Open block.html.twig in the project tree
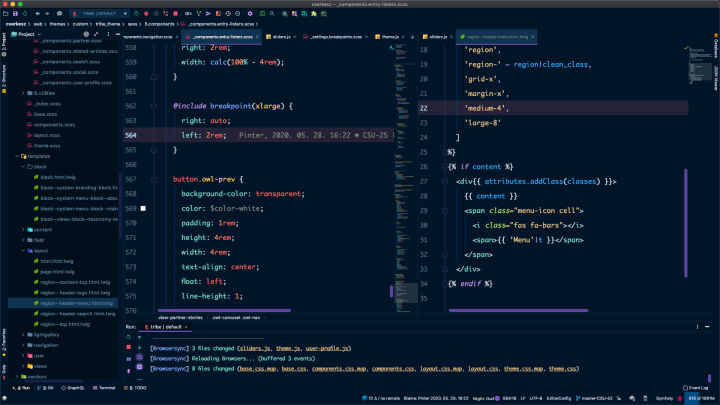This screenshot has width=720, height=405. (58, 177)
